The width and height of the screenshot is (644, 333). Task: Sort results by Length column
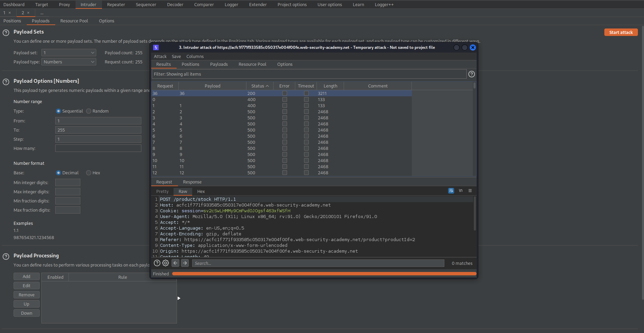click(330, 86)
